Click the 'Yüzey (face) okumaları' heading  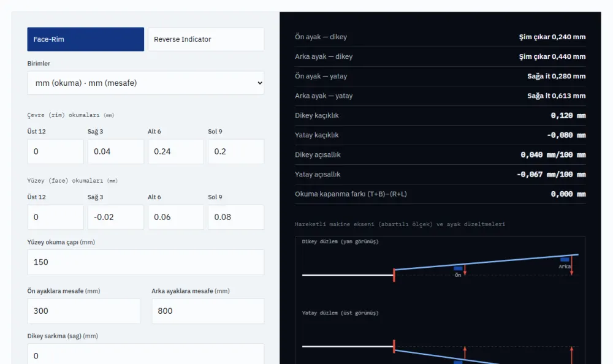click(72, 181)
